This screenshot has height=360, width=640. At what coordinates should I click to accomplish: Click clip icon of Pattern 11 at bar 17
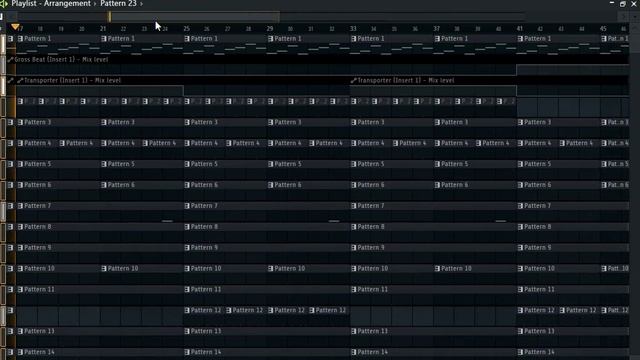pos(20,289)
